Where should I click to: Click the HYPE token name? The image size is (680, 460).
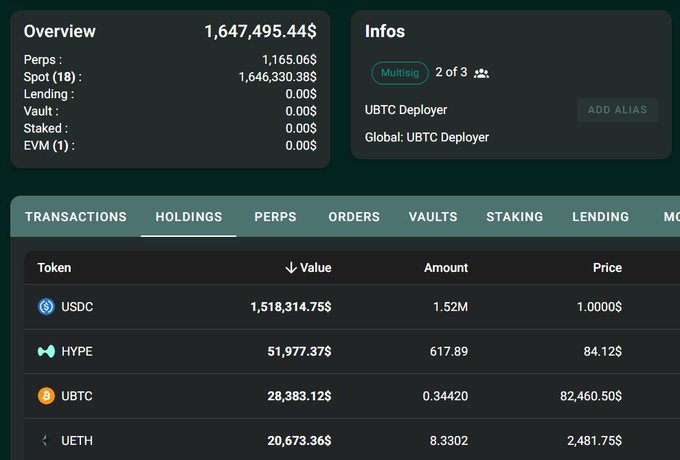click(x=77, y=351)
